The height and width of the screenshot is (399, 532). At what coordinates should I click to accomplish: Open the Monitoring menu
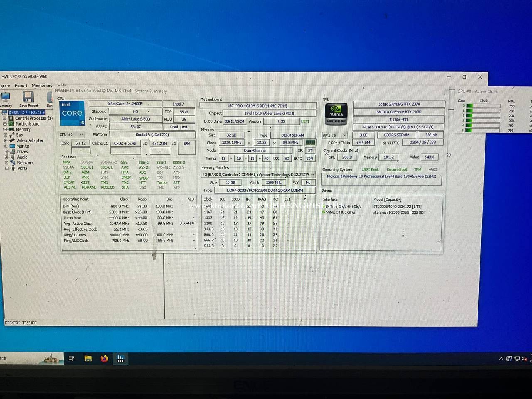click(x=42, y=86)
